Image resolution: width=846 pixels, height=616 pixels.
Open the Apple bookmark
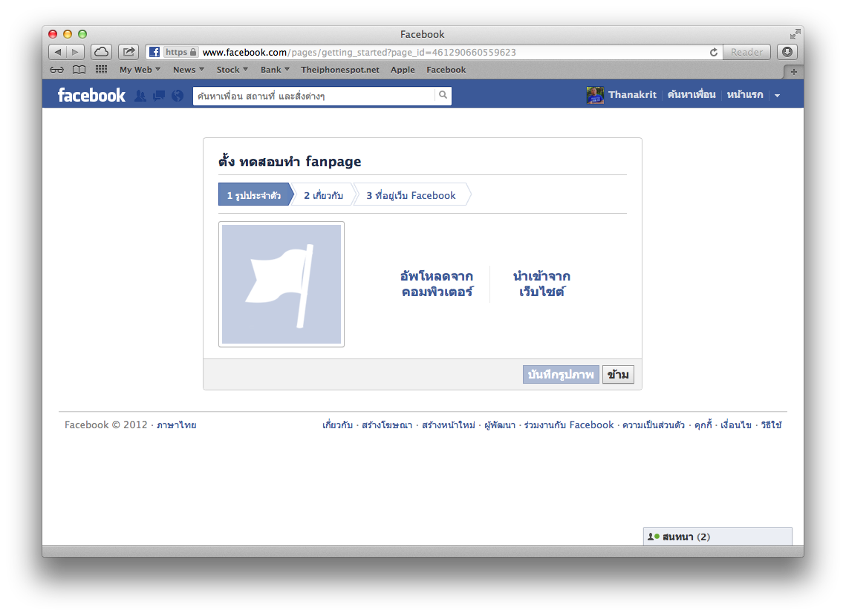pos(403,70)
